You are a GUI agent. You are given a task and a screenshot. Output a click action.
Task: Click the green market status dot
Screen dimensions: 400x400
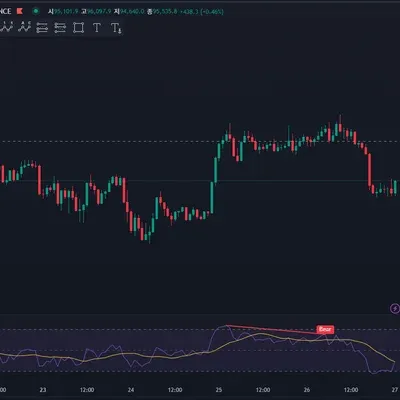[x=36, y=11]
